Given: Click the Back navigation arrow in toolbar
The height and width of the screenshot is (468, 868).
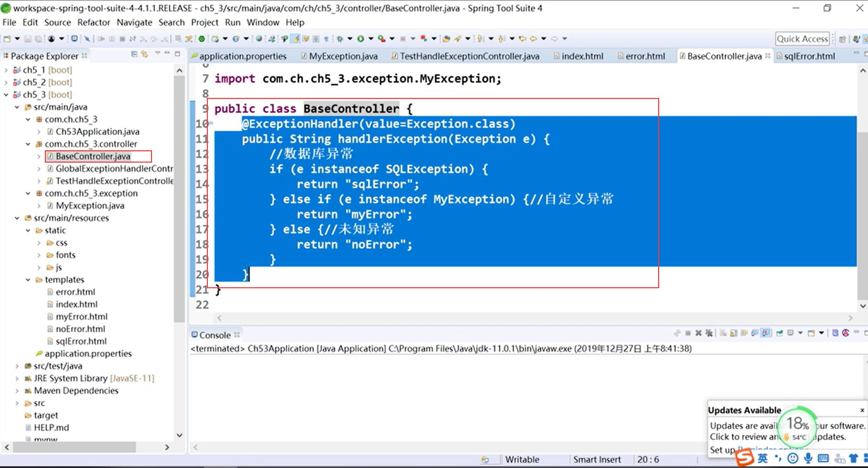Looking at the screenshot, I should point(533,39).
